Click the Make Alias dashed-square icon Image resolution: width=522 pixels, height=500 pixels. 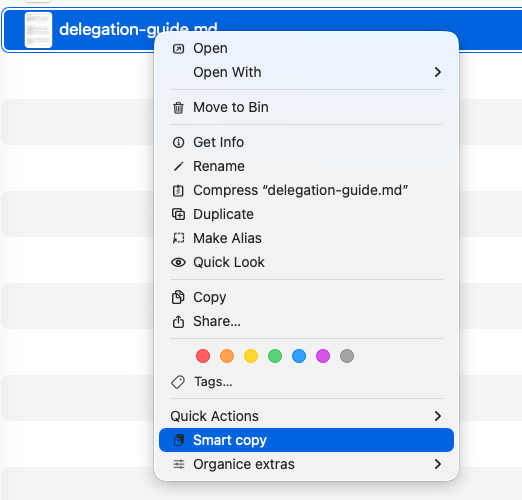[178, 238]
